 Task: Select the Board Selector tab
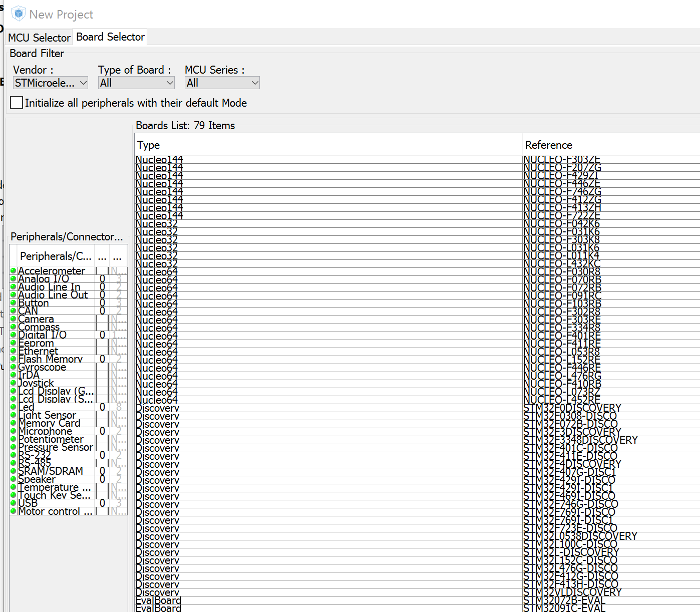pos(110,37)
